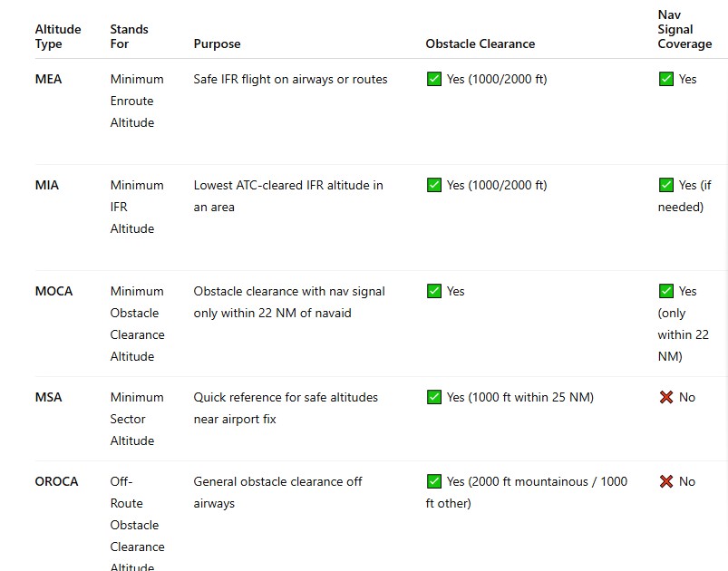Image resolution: width=728 pixels, height=571 pixels.
Task: Click the 'Nav Signal Coverage' column header
Action: (x=684, y=29)
